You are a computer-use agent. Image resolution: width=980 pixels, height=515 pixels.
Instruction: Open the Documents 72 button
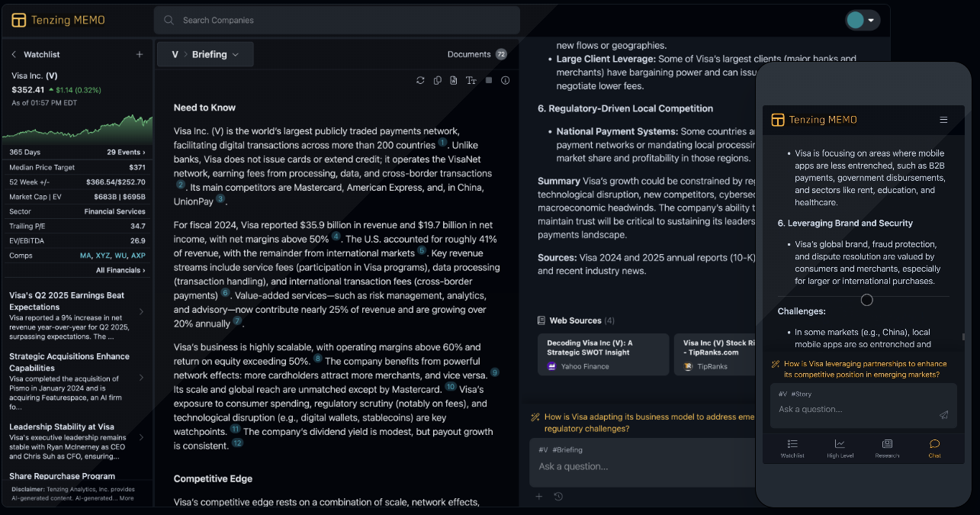(477, 54)
